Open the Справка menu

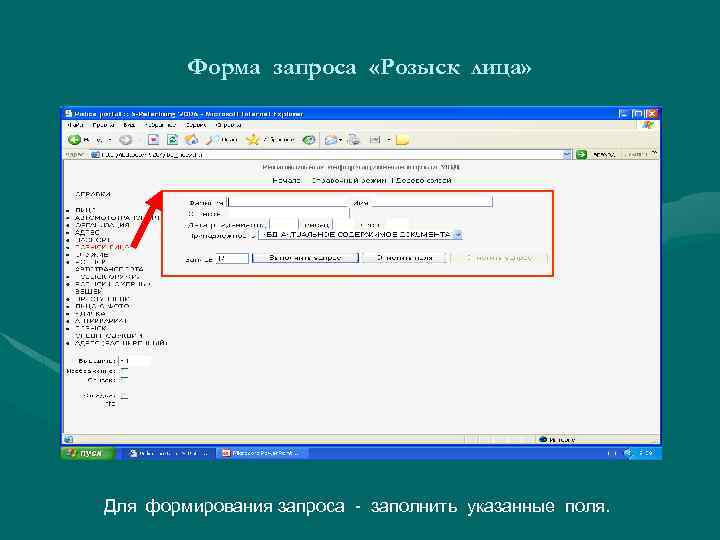(x=229, y=125)
